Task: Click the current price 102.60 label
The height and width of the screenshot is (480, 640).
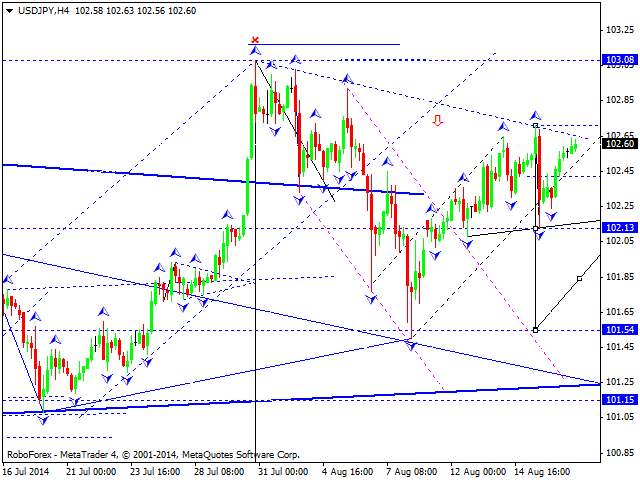Action: [620, 143]
